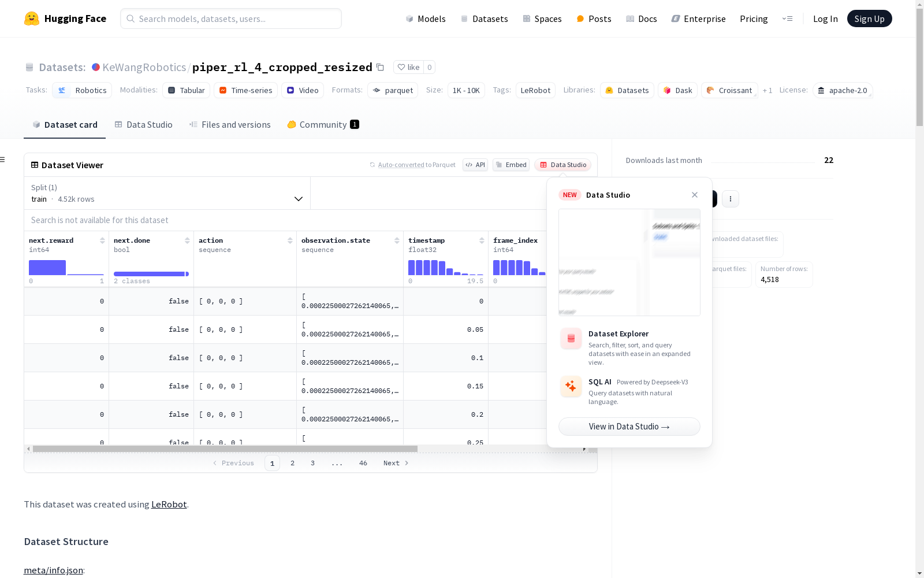Open the Tabular modality tag
Viewport: 924px width, 578px height.
tap(186, 90)
